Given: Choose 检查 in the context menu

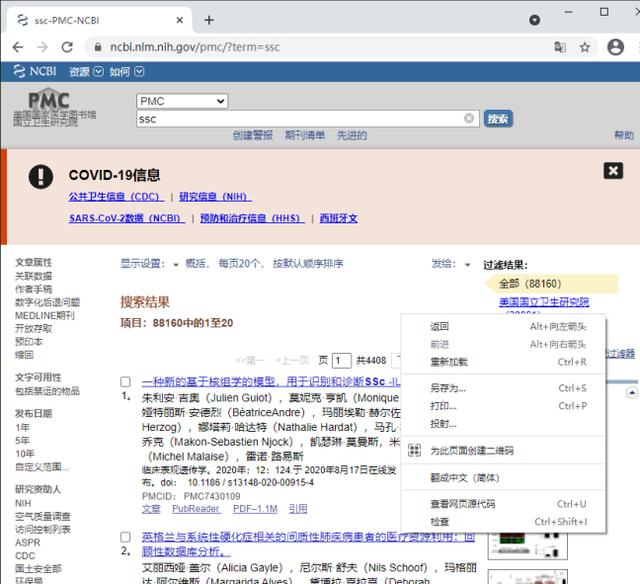Looking at the screenshot, I should pyautogui.click(x=503, y=522).
